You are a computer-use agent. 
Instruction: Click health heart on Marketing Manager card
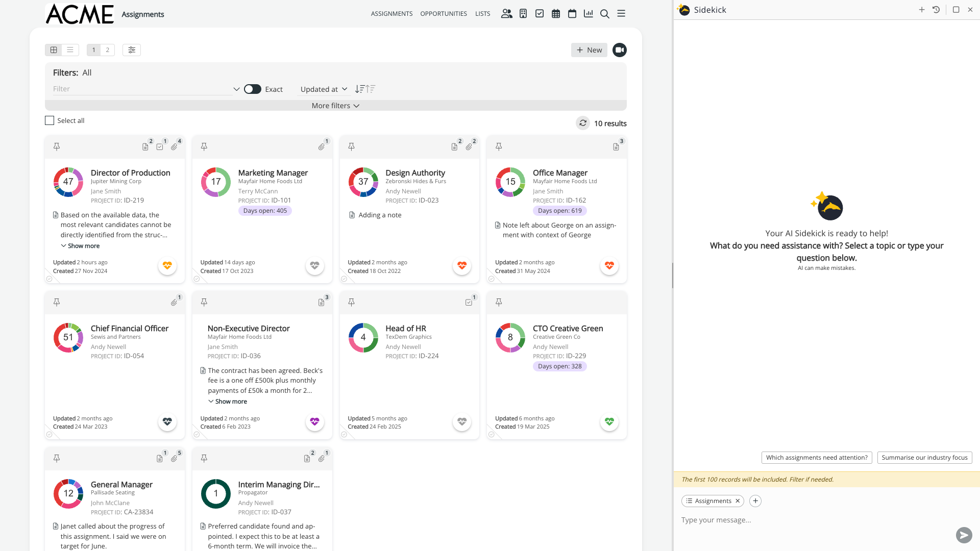(314, 266)
